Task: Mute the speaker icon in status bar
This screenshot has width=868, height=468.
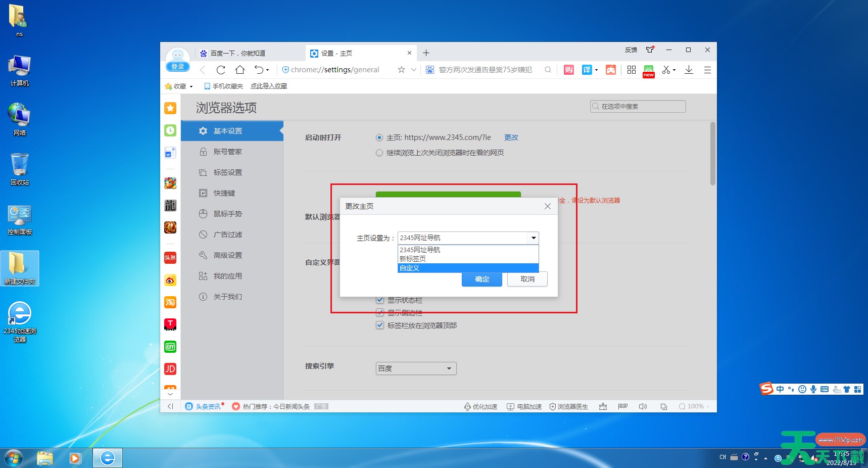Action: pyautogui.click(x=643, y=406)
